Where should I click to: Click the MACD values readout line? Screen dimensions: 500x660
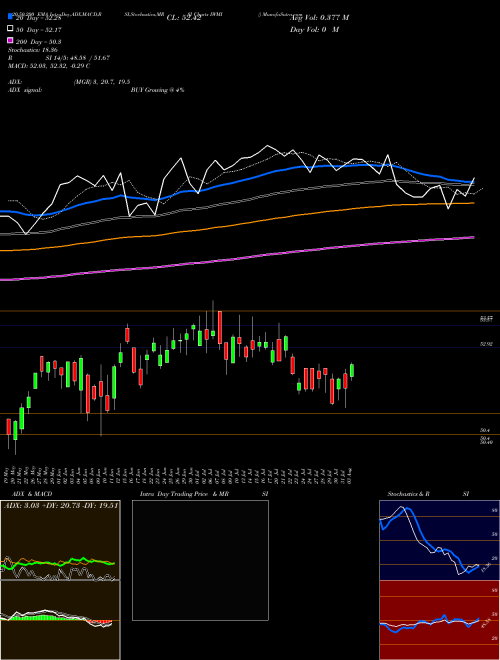[x=49, y=66]
